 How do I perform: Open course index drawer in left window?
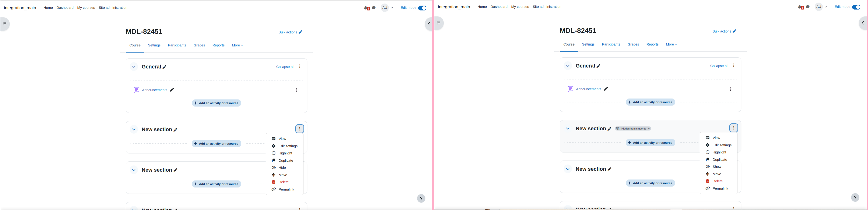tap(5, 24)
